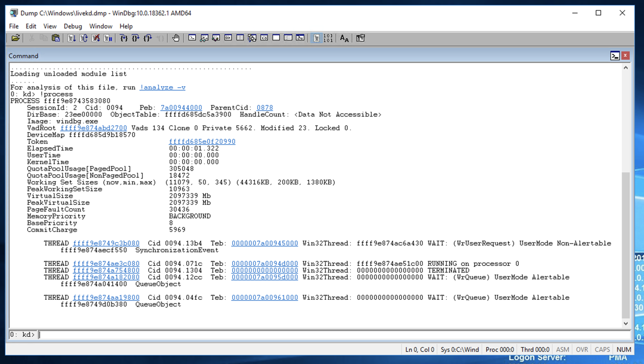Click the WinDbg title bar app icon
644x364 pixels.
[x=14, y=13]
